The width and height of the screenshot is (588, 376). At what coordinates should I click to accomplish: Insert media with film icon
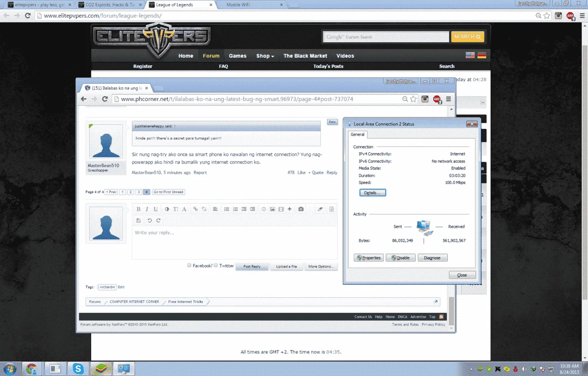tap(281, 209)
